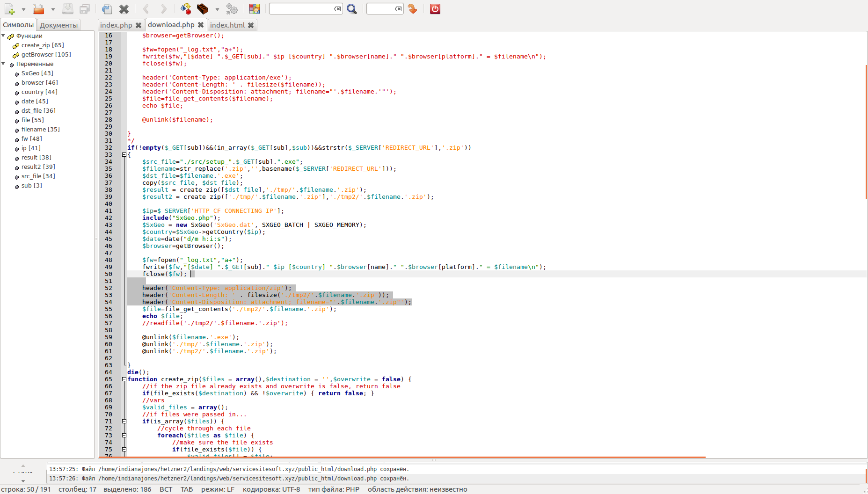Click the magnifier Find icon

coord(352,9)
